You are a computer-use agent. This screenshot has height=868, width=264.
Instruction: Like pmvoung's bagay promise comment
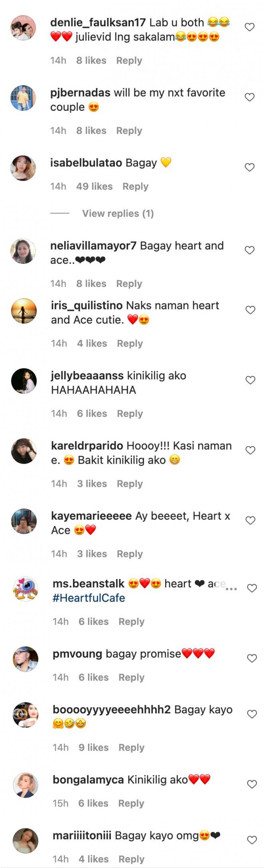252,658
